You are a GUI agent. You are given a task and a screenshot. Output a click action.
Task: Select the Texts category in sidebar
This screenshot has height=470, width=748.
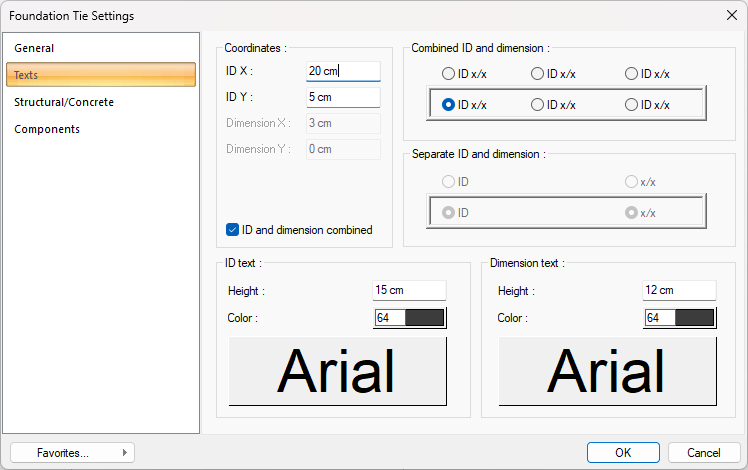[x=100, y=75]
